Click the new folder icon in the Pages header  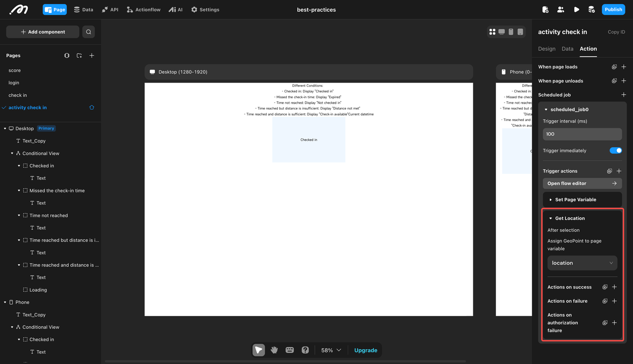(79, 56)
